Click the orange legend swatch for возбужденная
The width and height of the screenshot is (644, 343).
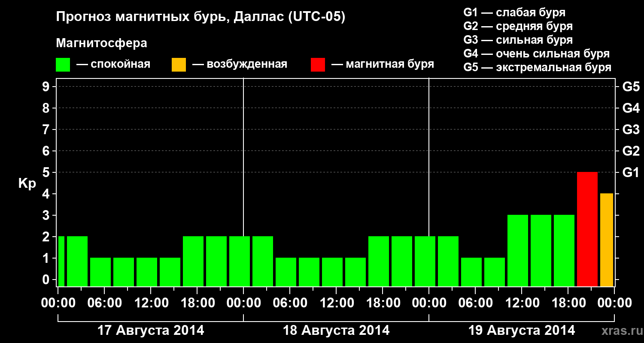pos(179,65)
